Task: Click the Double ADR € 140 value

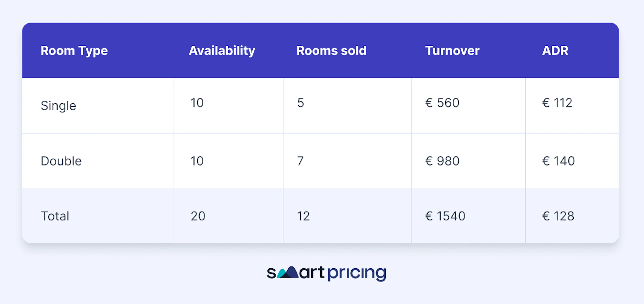Action: pos(558,161)
